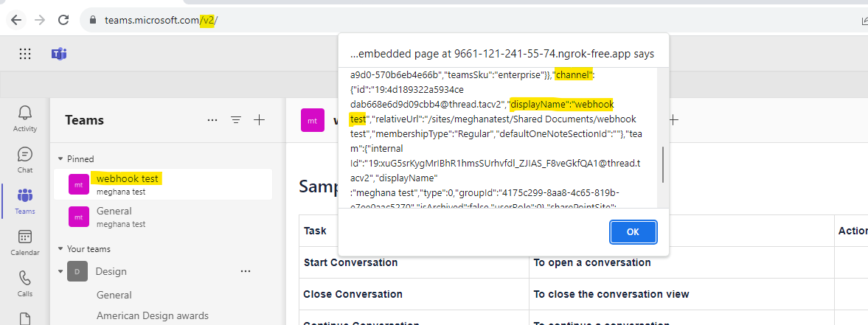Image resolution: width=868 pixels, height=325 pixels.
Task: Collapse the Design team
Action: click(x=60, y=271)
